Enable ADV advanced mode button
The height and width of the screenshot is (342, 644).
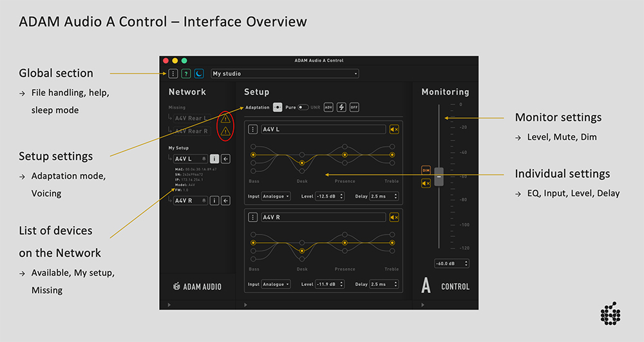coord(328,107)
